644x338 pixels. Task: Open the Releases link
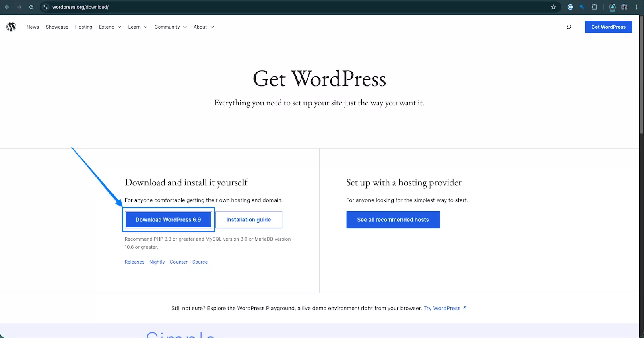[x=134, y=262]
